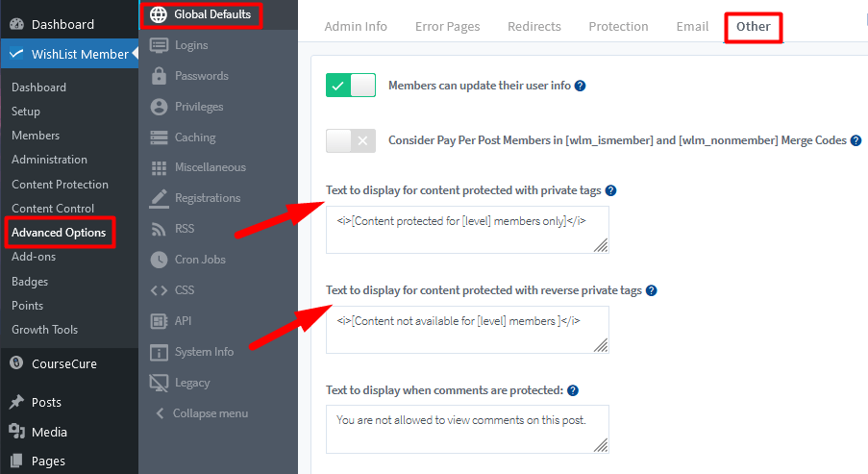Switch to the Error Pages tab
Viewport: 868px width, 474px height.
coord(447,27)
